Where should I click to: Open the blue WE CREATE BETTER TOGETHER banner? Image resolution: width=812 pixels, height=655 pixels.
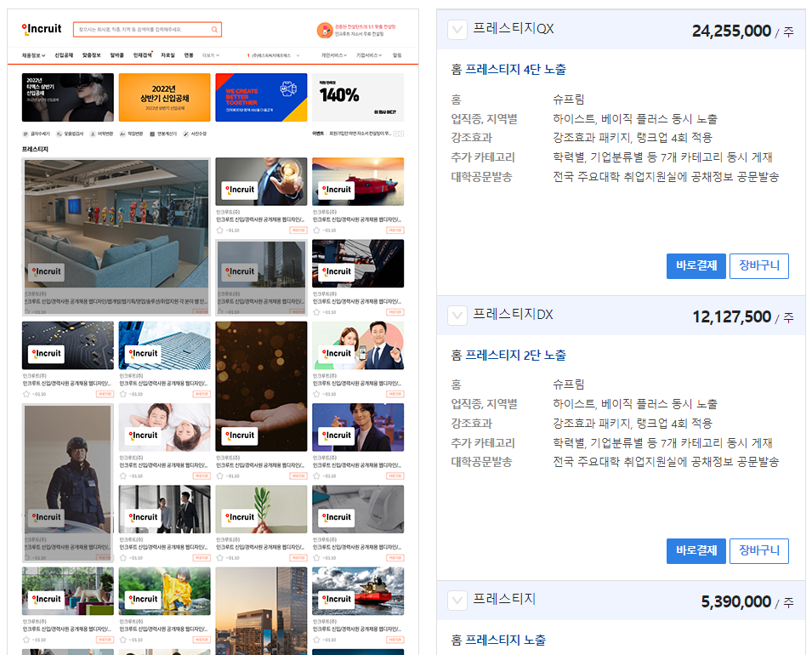(261, 98)
